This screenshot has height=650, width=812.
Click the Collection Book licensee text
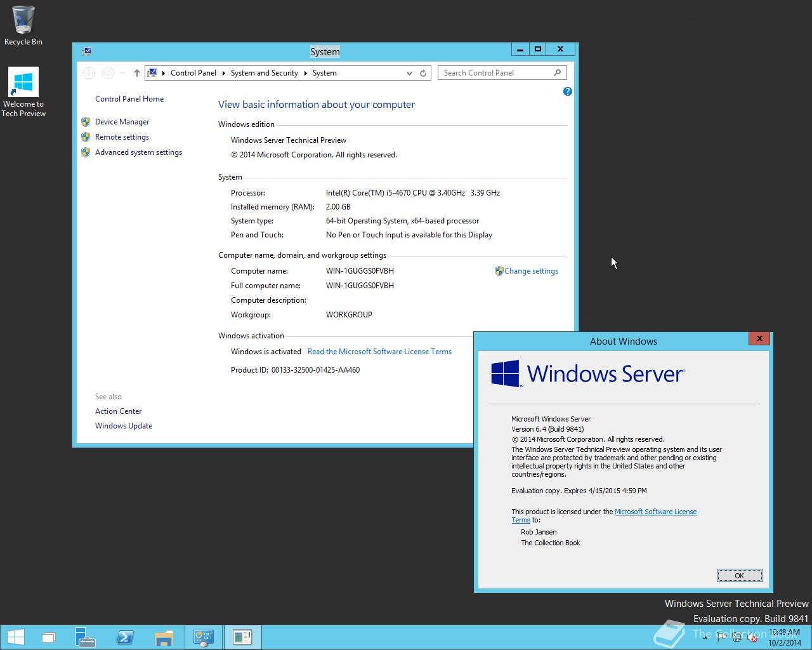click(x=551, y=543)
